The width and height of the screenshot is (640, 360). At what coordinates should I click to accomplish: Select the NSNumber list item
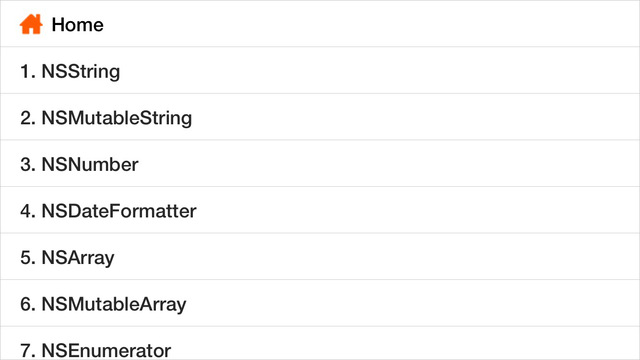tap(320, 163)
